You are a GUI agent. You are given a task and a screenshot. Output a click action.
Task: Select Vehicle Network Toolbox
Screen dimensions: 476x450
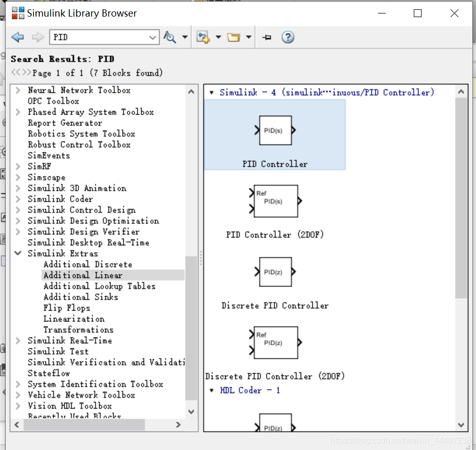81,395
